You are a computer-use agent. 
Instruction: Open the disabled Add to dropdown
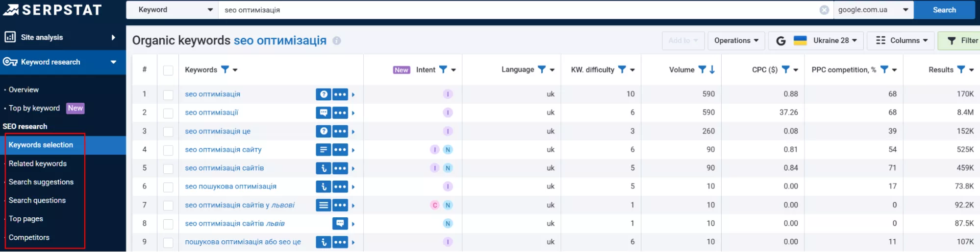point(683,41)
